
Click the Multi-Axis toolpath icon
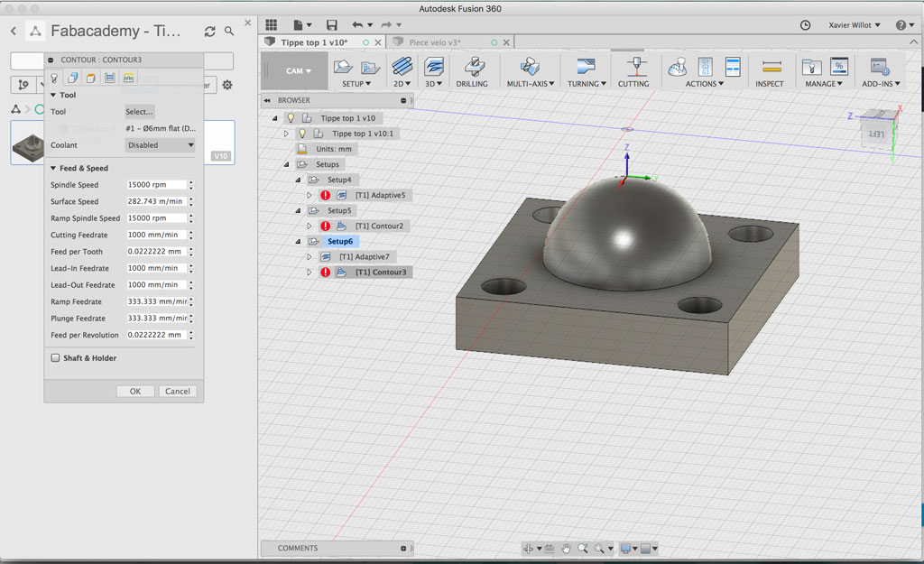point(529,67)
